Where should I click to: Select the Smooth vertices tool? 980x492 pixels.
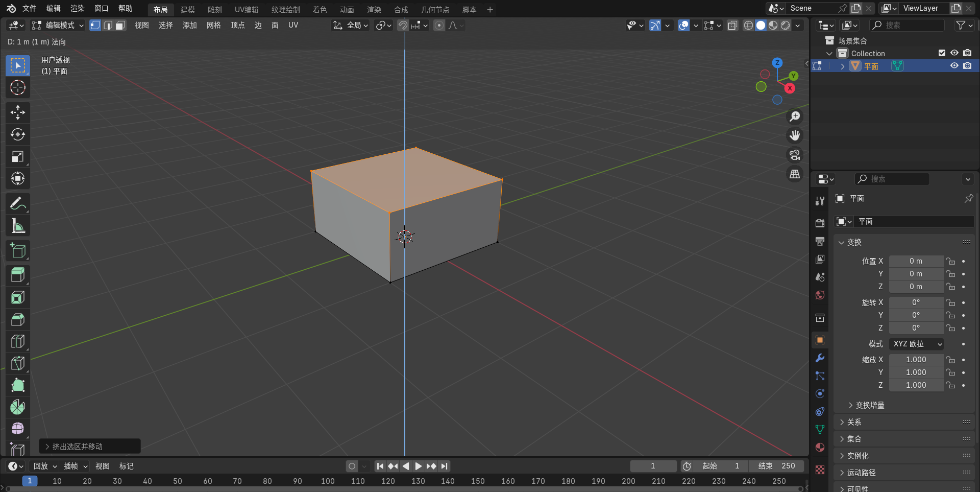pyautogui.click(x=18, y=428)
